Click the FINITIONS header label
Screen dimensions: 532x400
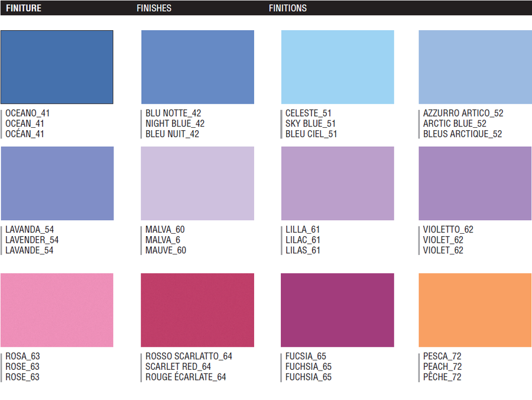[x=288, y=8]
